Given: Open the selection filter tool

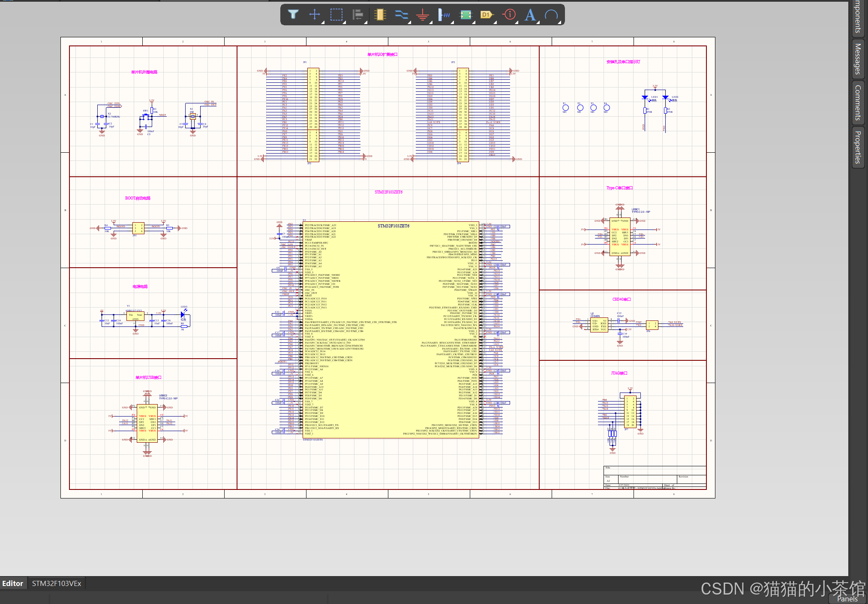Looking at the screenshot, I should [293, 15].
